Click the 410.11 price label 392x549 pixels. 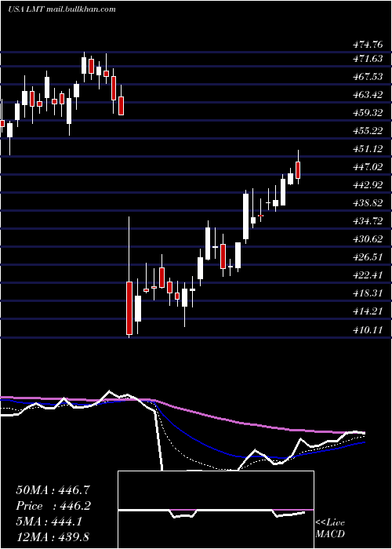(368, 329)
